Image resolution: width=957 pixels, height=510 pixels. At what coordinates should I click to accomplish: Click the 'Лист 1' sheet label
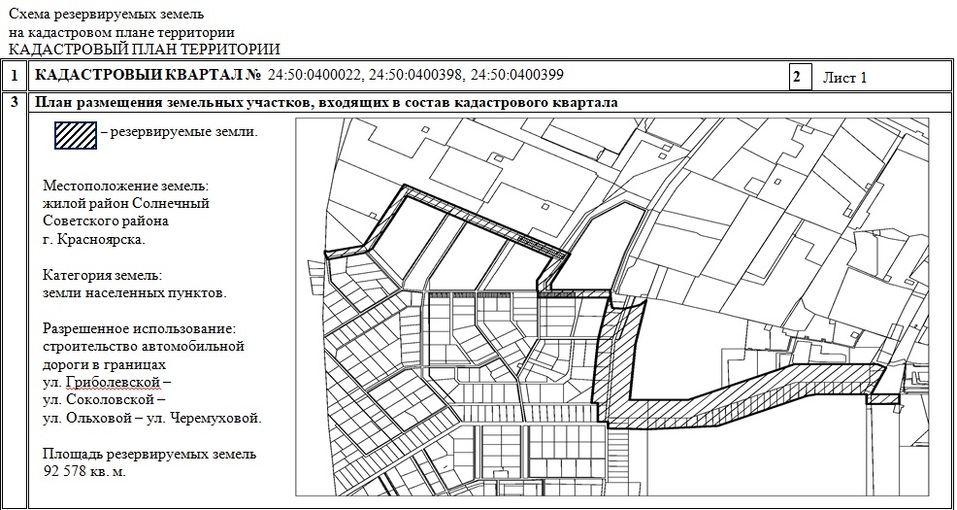845,77
